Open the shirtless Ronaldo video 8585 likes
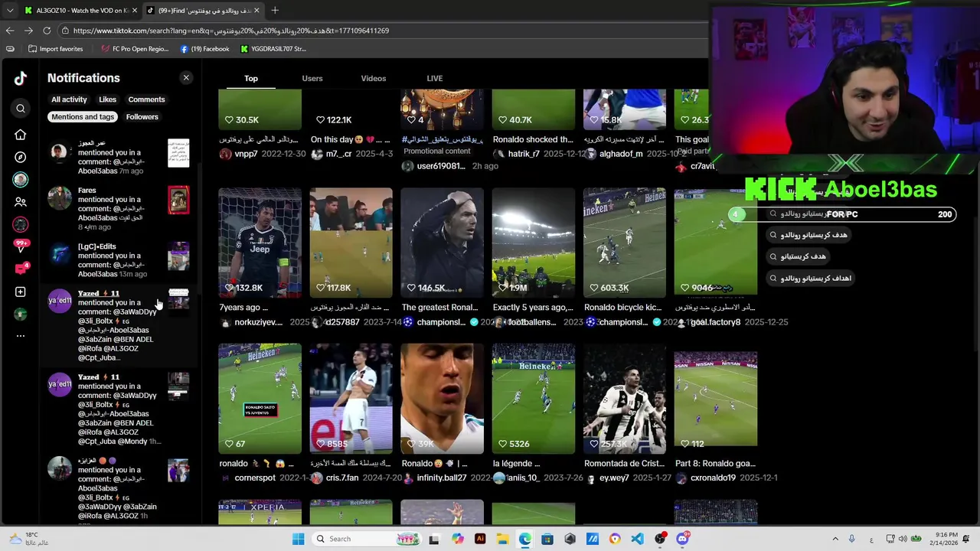Screen dimensions: 980x551 point(351,399)
